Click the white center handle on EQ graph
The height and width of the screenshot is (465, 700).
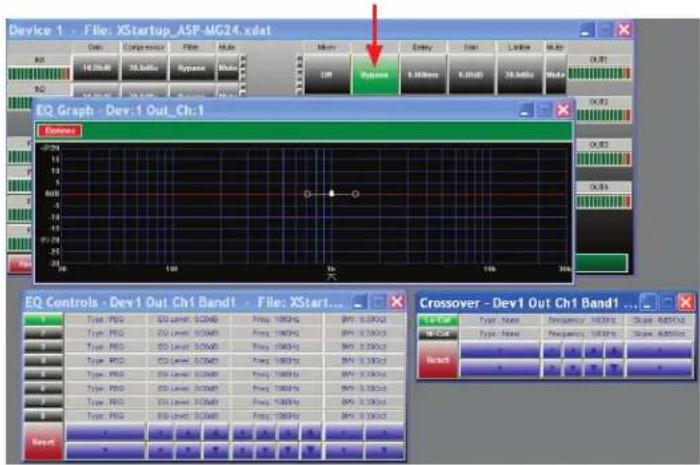click(331, 193)
